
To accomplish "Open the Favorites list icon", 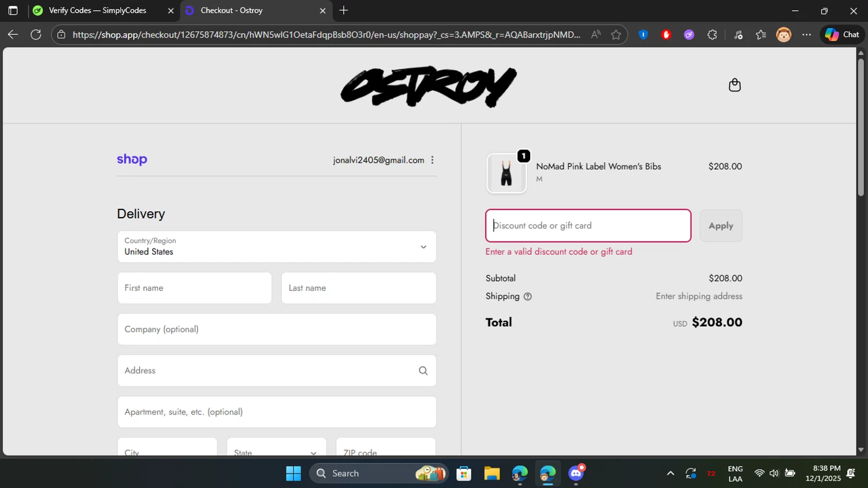I will coord(761,35).
